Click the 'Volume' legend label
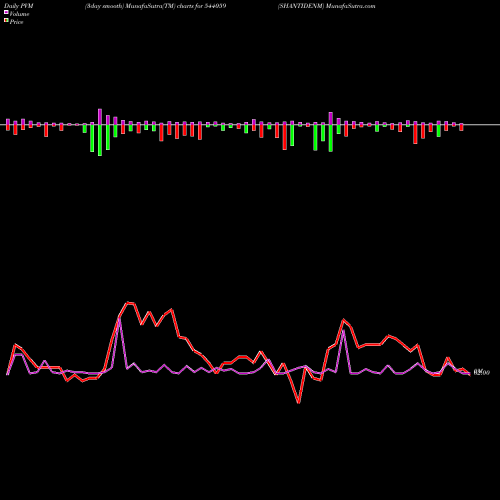Image resolution: width=500 pixels, height=500 pixels. point(19,14)
